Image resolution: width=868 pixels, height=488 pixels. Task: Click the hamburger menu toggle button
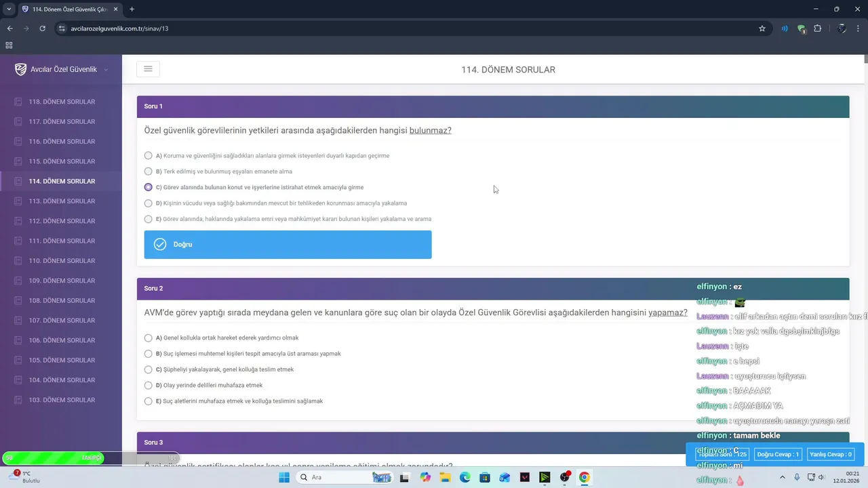148,69
